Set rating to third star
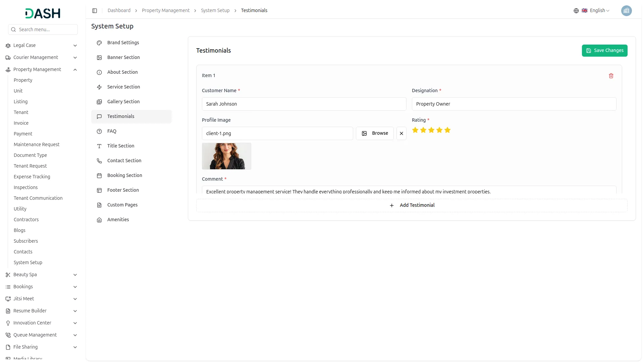This screenshot has height=362, width=644. (x=431, y=130)
